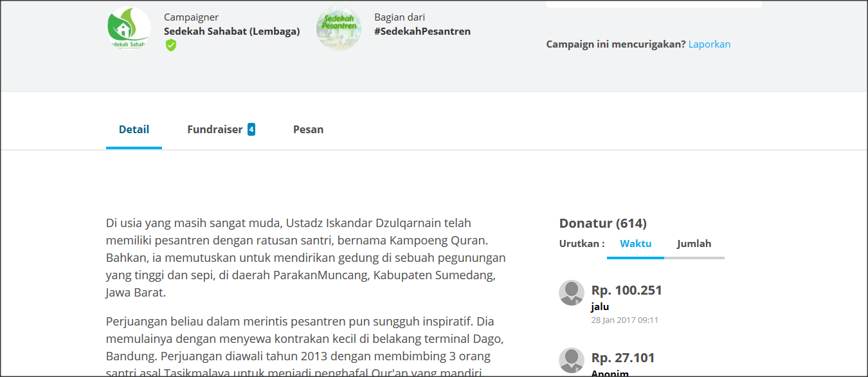The image size is (868, 377).
Task: Open Sedekah Sahabat (Lembaga) campaigner profile
Action: 231,31
